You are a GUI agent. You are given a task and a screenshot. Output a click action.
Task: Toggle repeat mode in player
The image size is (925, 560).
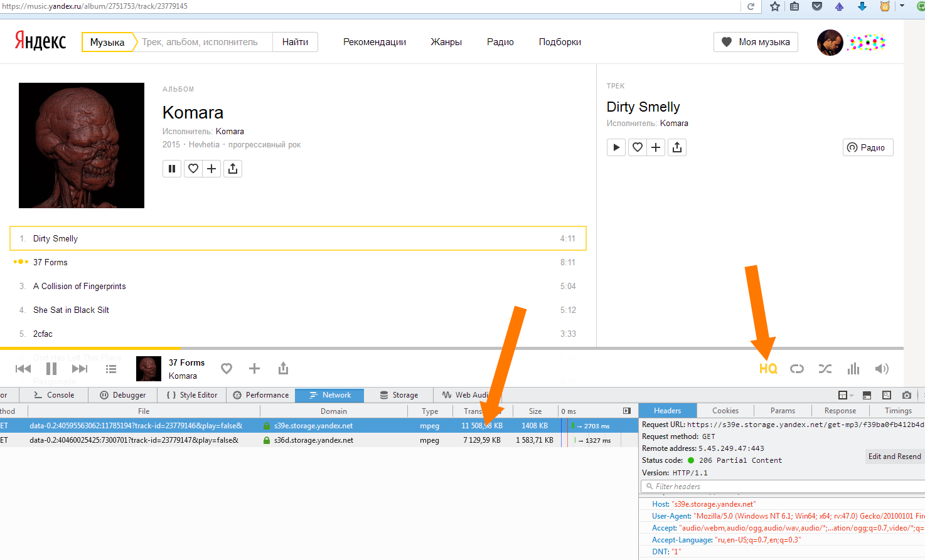click(797, 369)
